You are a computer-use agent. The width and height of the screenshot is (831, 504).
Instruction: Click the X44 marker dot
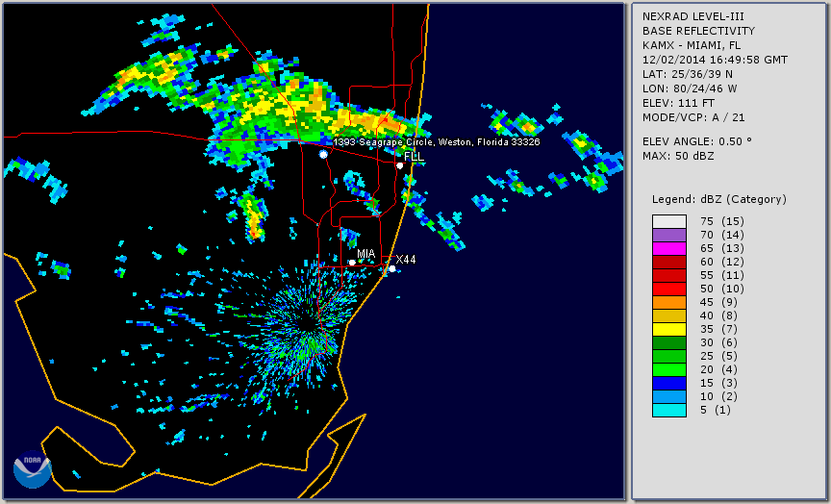(x=392, y=269)
